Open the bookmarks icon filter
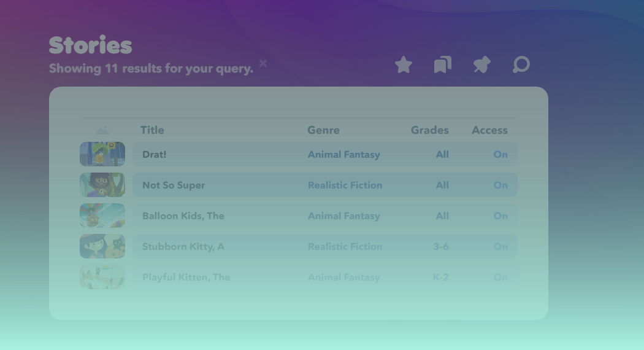The image size is (644, 350). 443,64
